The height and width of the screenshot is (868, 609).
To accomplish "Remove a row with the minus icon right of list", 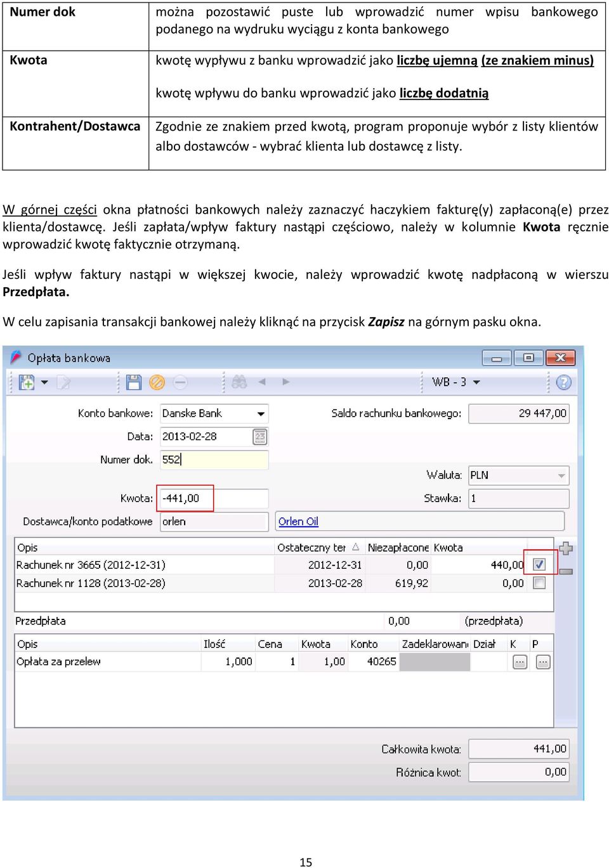I will click(566, 572).
